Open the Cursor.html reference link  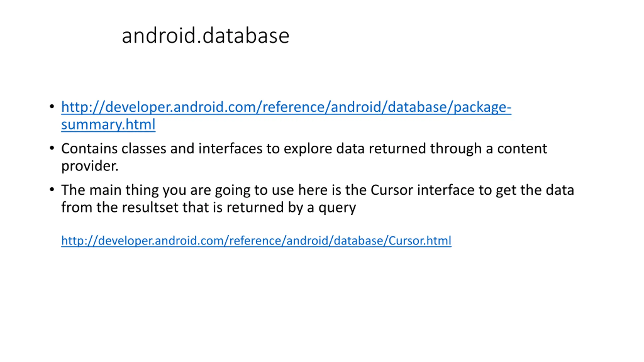pyautogui.click(x=256, y=241)
